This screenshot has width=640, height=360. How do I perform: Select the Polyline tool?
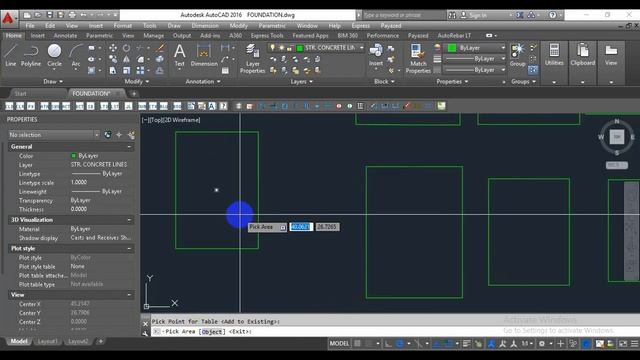pyautogui.click(x=31, y=55)
